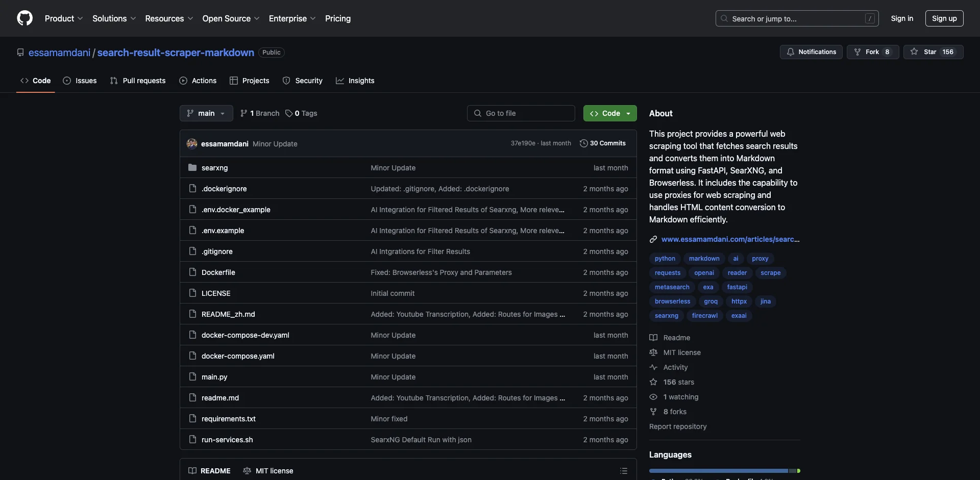Open the searxng folder
Screen dimensions: 980x480
click(x=215, y=168)
